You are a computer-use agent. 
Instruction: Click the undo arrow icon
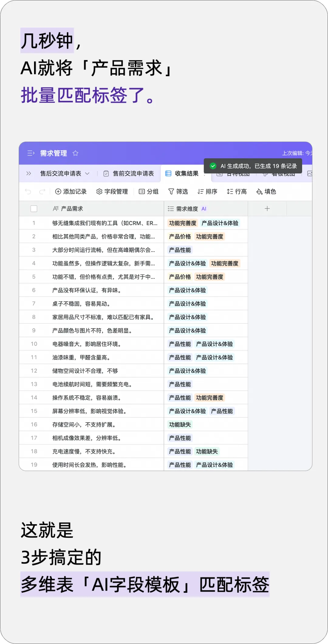pyautogui.click(x=28, y=191)
